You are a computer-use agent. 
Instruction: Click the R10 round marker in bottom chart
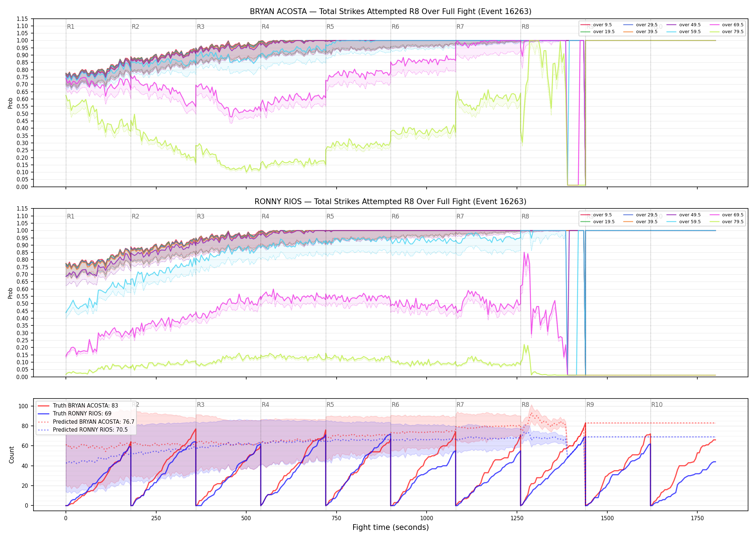click(x=657, y=405)
